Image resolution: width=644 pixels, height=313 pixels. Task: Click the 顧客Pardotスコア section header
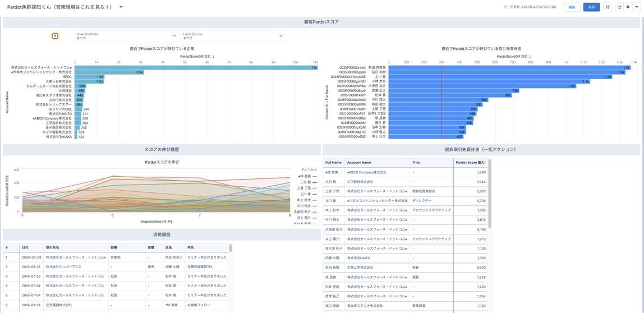click(321, 22)
